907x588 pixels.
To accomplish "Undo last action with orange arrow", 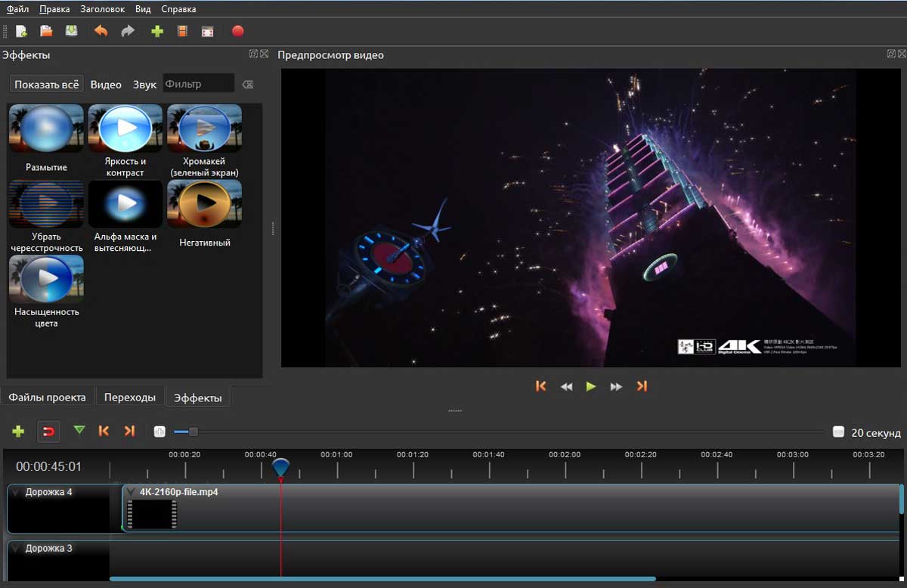I will coord(101,31).
